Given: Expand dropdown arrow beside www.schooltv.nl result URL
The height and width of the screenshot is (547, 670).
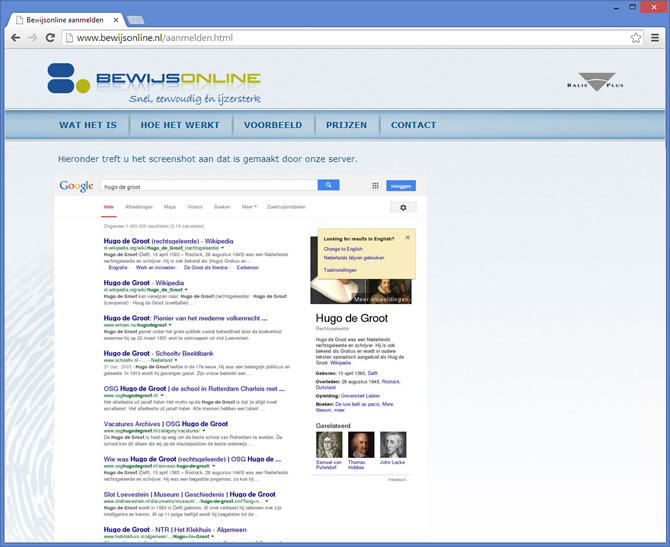Looking at the screenshot, I should pyautogui.click(x=176, y=360).
